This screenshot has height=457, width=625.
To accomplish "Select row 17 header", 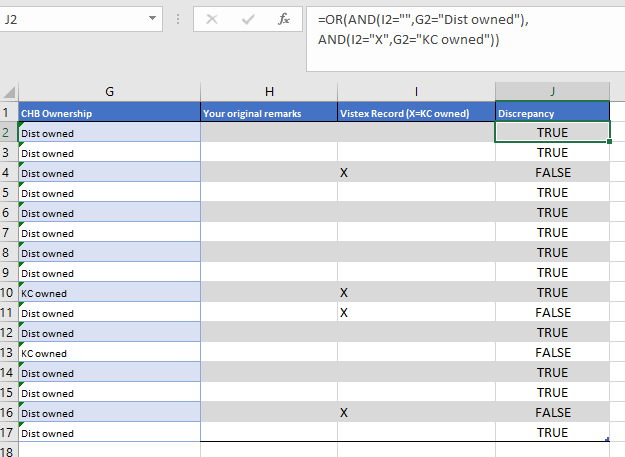I will pyautogui.click(x=9, y=432).
